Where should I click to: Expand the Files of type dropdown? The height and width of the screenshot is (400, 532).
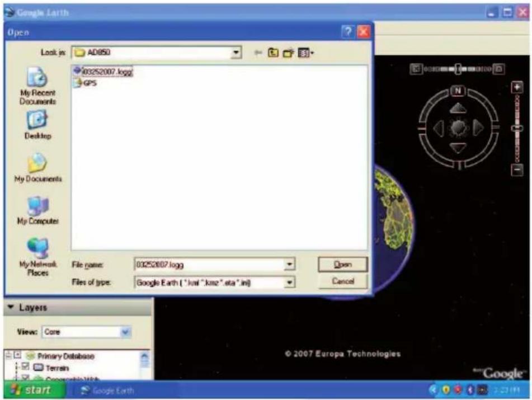pos(289,283)
